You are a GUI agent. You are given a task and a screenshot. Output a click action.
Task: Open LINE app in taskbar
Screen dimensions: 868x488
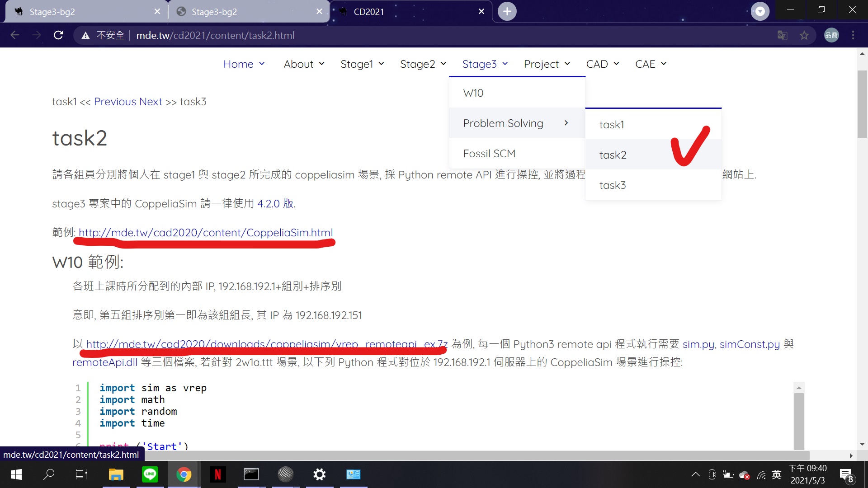click(150, 474)
